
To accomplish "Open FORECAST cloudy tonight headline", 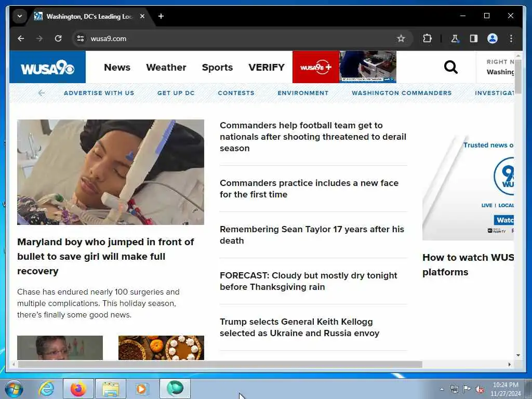I will coord(309,281).
